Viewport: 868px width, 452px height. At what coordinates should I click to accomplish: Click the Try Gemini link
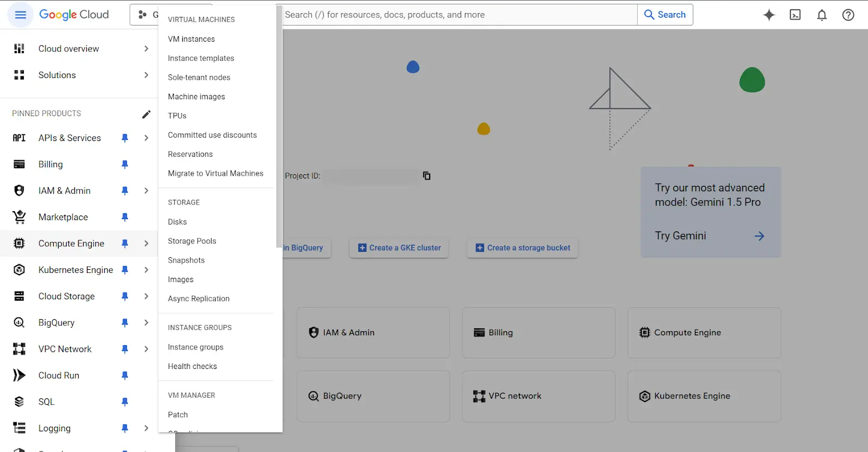[680, 236]
